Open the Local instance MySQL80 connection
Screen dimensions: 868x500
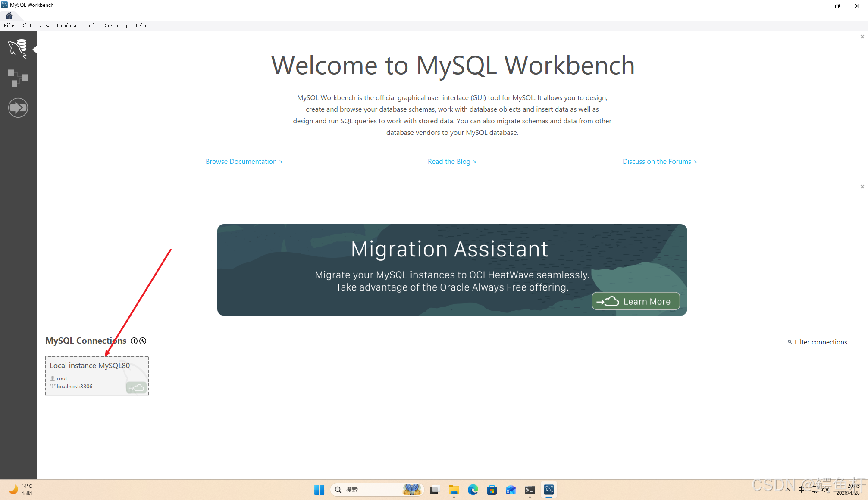pyautogui.click(x=97, y=376)
